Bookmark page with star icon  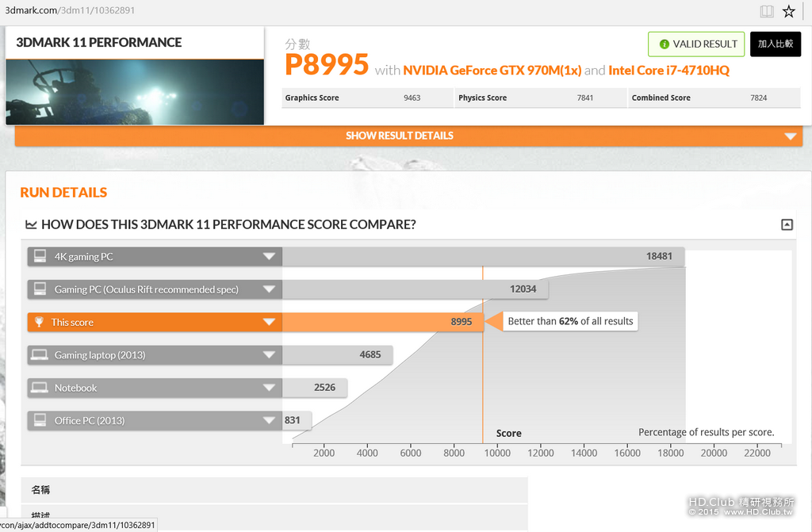coord(789,11)
